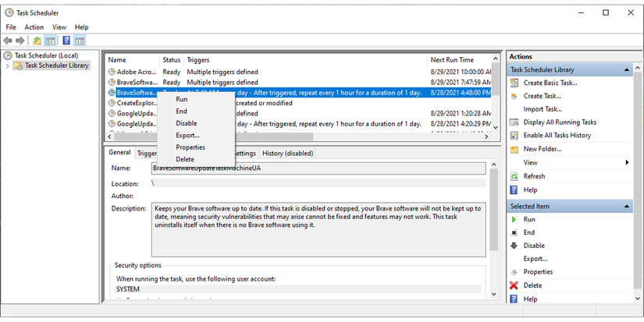
Task: Select the row with next run 8/29/2021 1:20:28
Action: (x=299, y=113)
